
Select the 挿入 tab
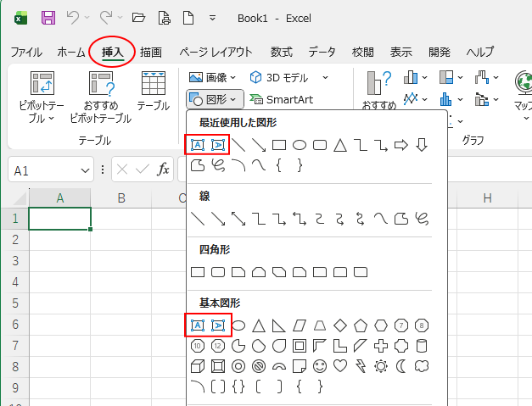(x=113, y=53)
